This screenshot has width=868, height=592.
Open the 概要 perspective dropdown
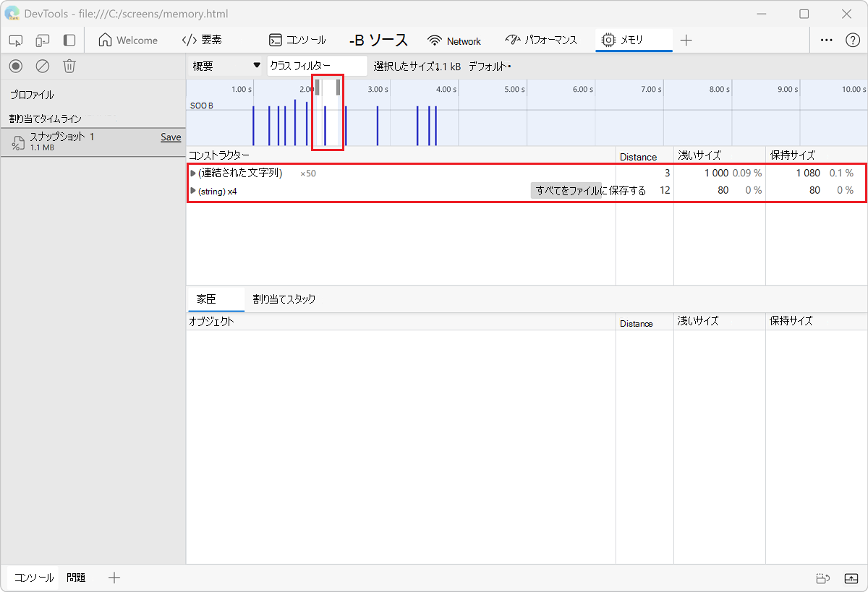tap(224, 65)
